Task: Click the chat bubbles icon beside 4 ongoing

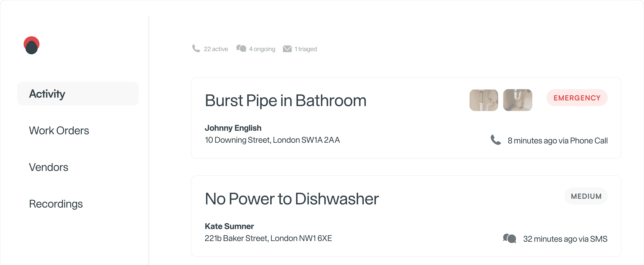Action: click(241, 48)
